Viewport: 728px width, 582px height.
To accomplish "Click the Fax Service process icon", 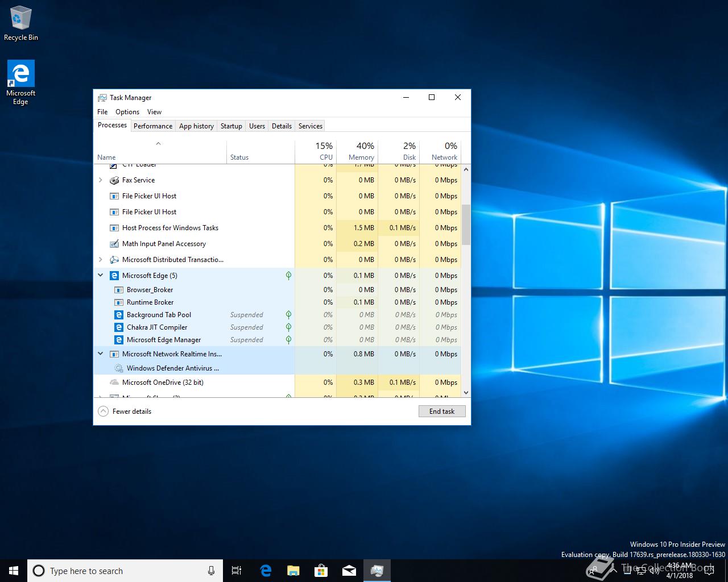I will click(x=114, y=180).
